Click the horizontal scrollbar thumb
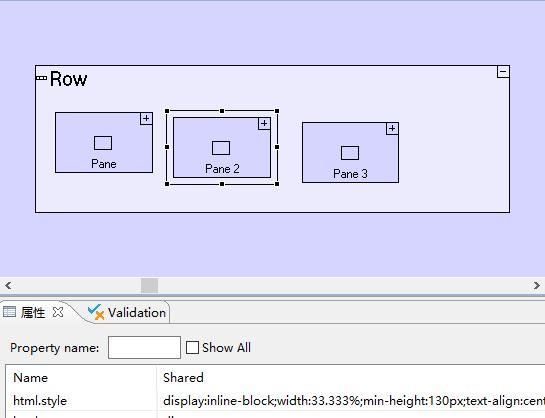The height and width of the screenshot is (418, 545). pos(149,286)
